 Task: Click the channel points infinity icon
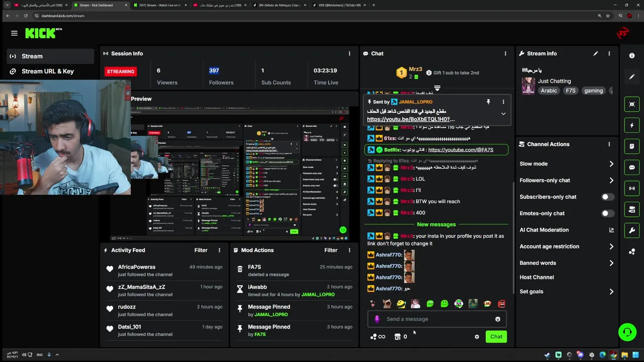[377, 337]
